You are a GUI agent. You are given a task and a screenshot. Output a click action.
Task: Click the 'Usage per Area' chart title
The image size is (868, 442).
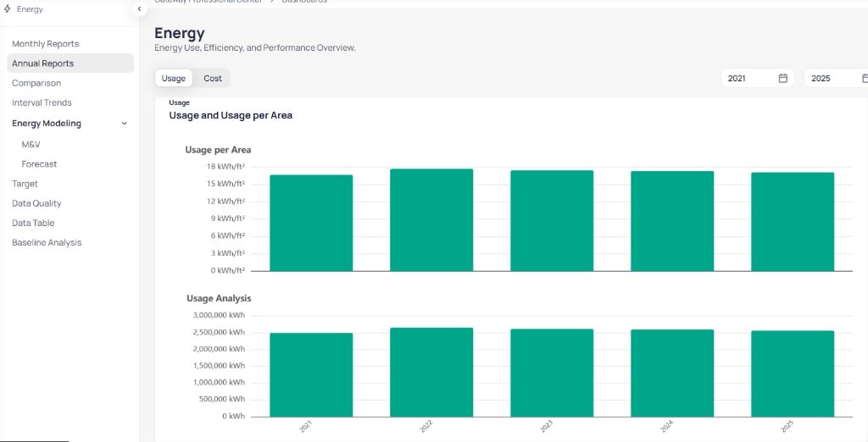coord(218,149)
